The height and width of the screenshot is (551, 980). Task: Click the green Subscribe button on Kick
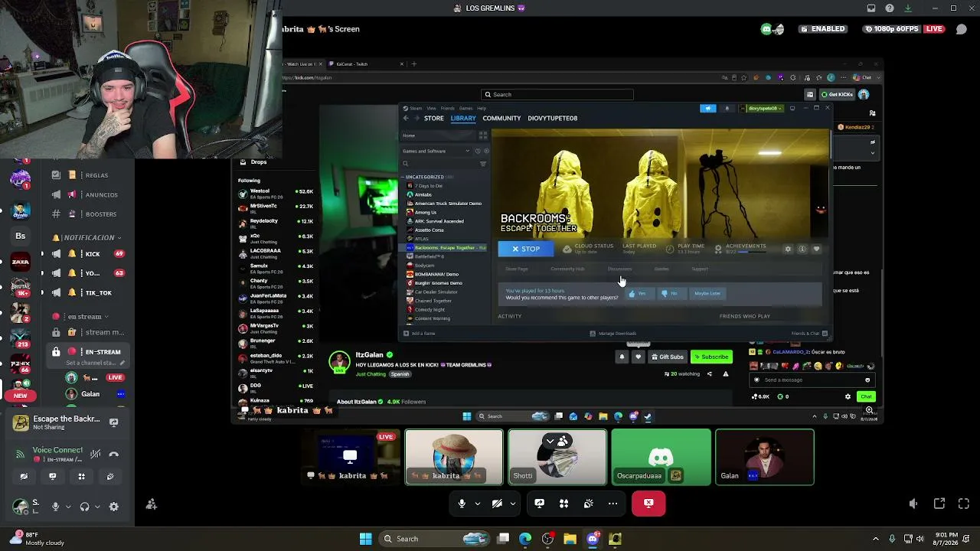click(x=711, y=357)
